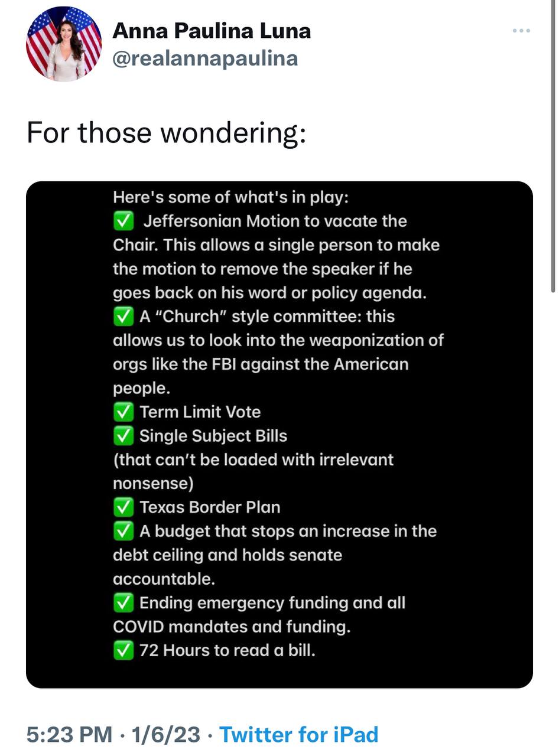Click the "72 Hours to read a bill." text

click(x=227, y=650)
